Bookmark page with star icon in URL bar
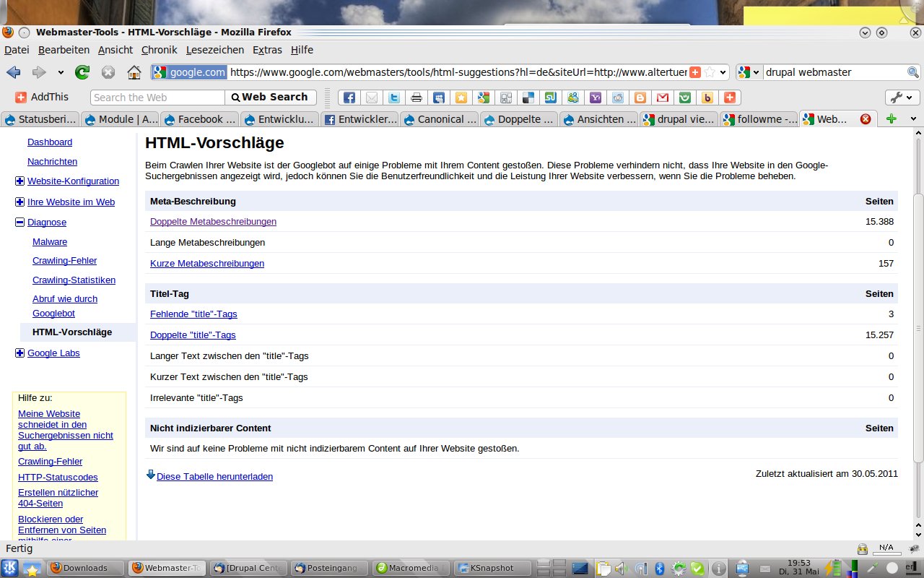Image resolution: width=924 pixels, height=578 pixels. [x=710, y=72]
